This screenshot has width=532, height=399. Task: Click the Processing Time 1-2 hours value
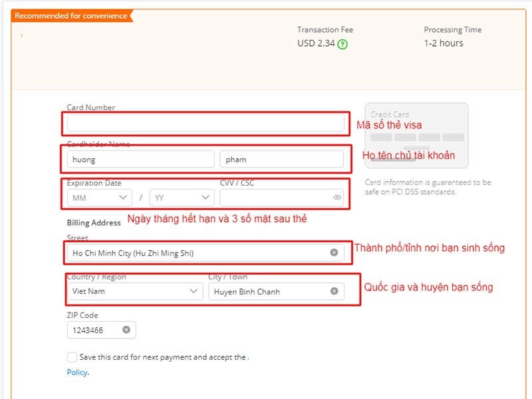(x=444, y=43)
